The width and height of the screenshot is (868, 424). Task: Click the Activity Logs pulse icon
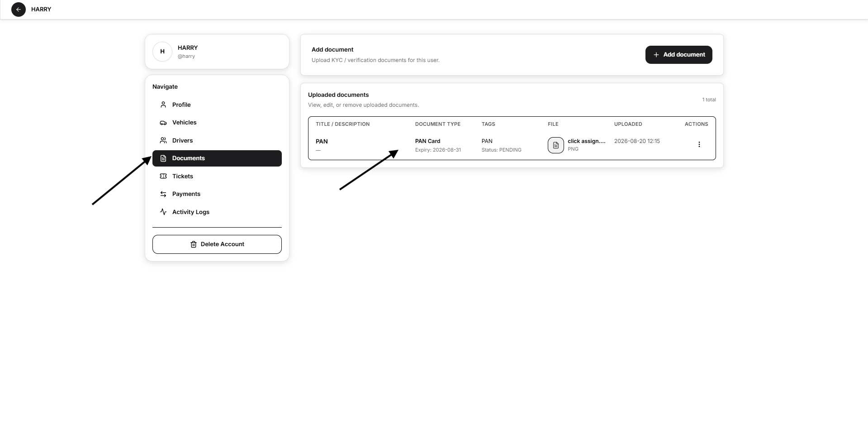[163, 212]
